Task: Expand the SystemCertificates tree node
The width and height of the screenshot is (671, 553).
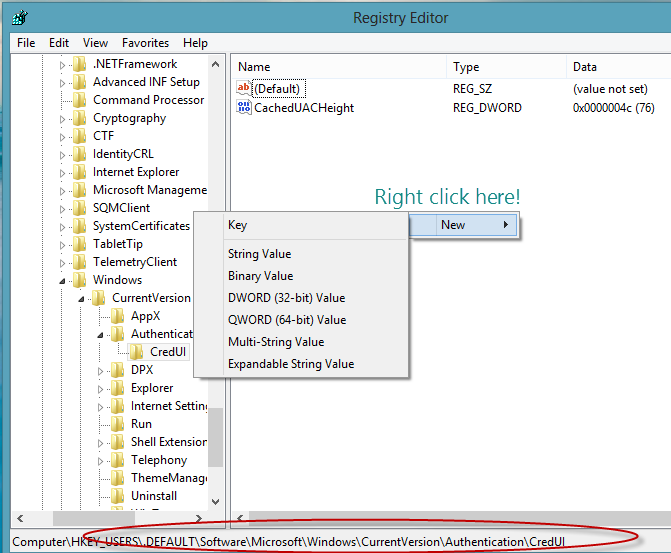Action: (x=62, y=227)
